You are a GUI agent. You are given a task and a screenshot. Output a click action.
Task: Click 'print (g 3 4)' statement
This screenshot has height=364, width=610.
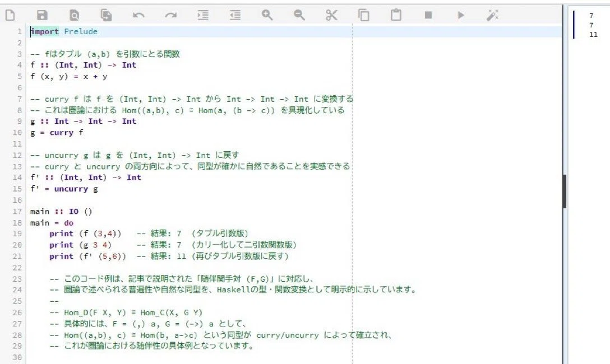click(x=80, y=245)
